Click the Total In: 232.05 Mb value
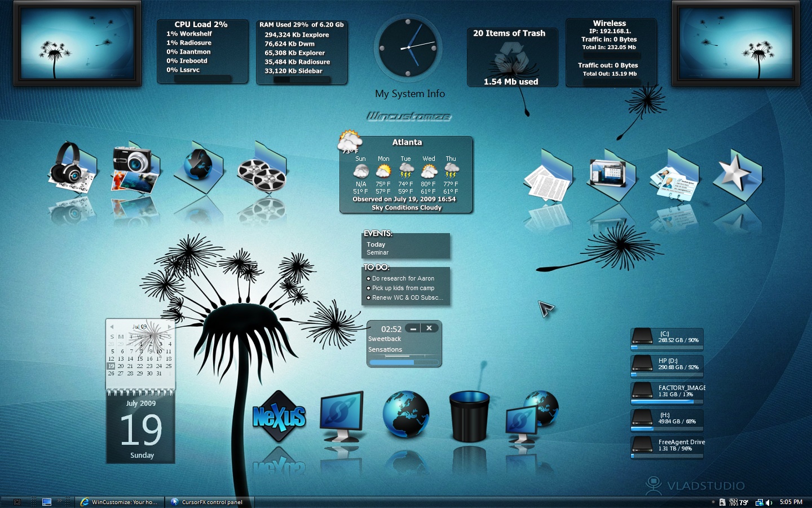This screenshot has width=812, height=508. pos(609,47)
